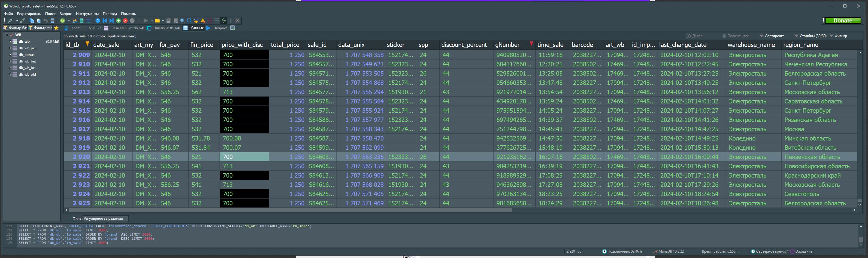Switch to the Данные tab
The image size is (868, 258).
(x=194, y=28)
